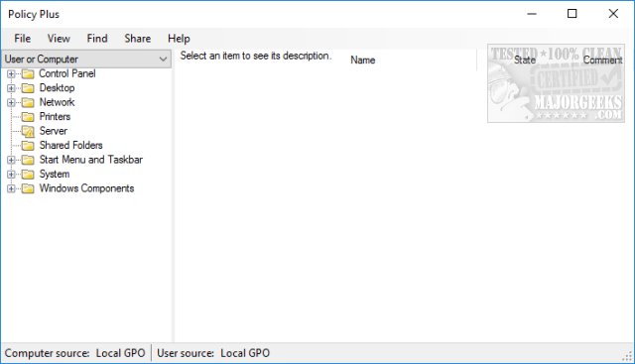The height and width of the screenshot is (364, 635).
Task: Click the Printers folder icon
Action: [x=28, y=117]
